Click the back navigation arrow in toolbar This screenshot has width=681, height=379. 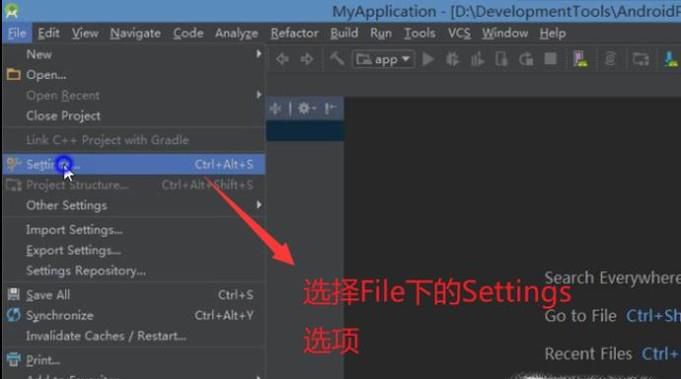pos(282,59)
